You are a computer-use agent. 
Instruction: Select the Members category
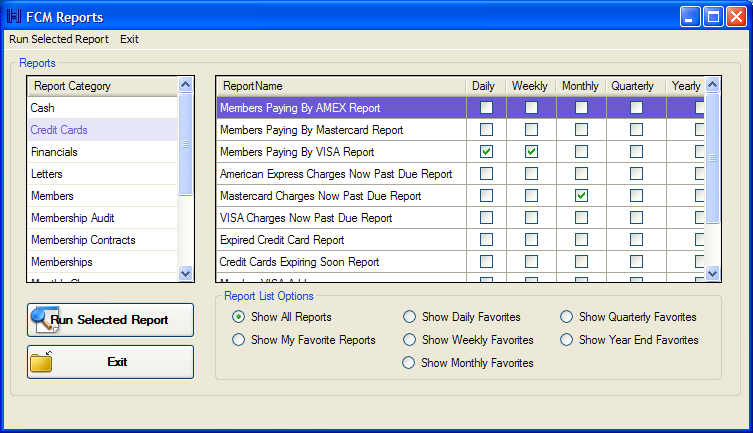103,196
